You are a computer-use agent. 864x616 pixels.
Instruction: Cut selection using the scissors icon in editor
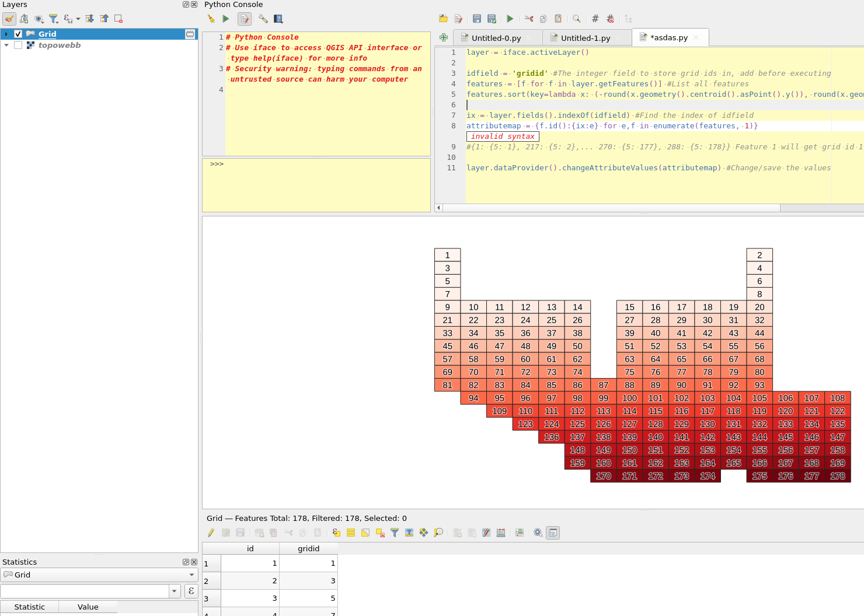[529, 19]
